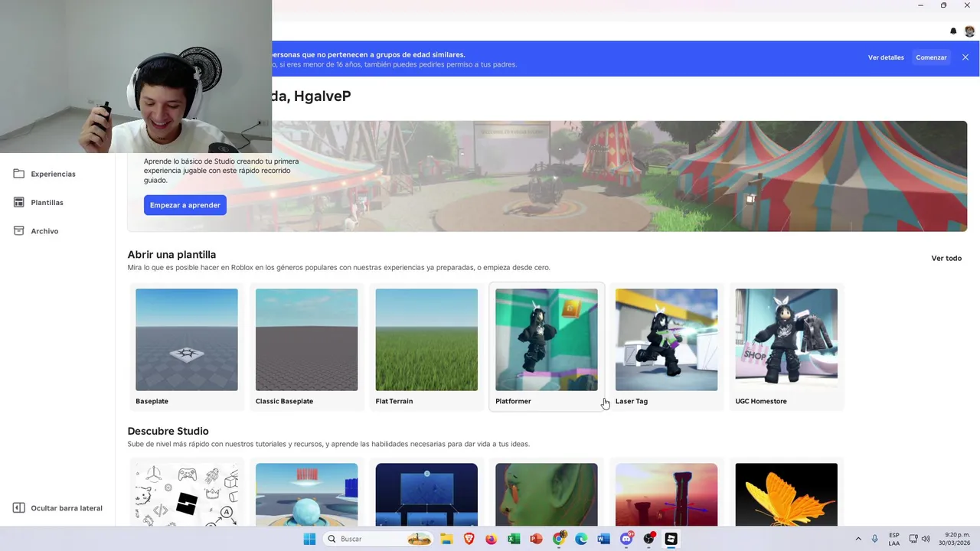Viewport: 980px width, 551px height.
Task: Open the network icon in system tray
Action: click(913, 539)
